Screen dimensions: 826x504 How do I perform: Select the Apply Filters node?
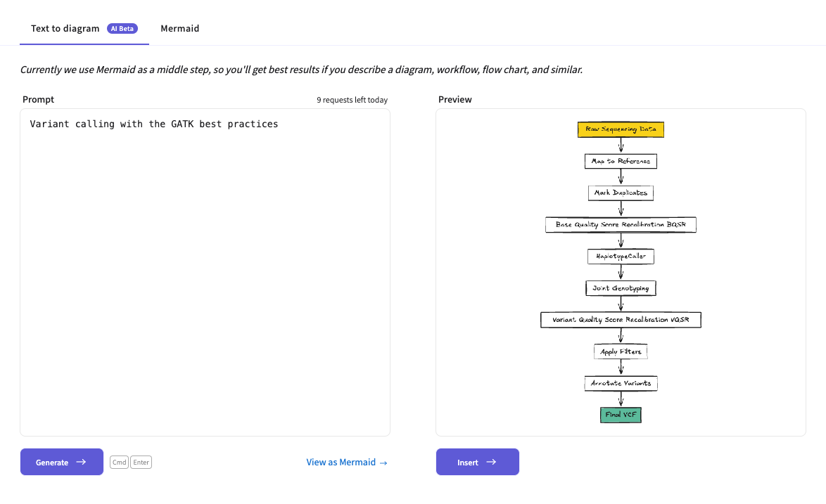click(x=621, y=351)
